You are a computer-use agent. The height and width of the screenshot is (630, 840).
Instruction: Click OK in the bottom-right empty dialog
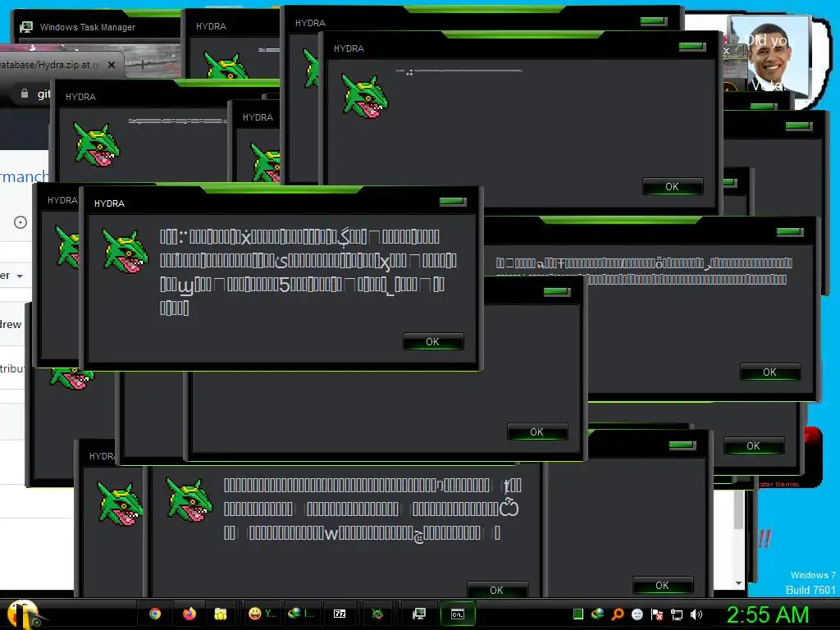(663, 585)
